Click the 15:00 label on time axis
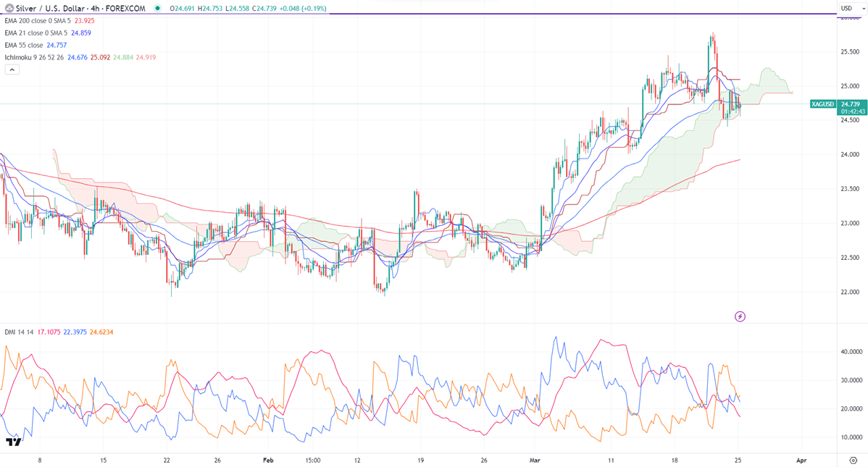Screen dimensions: 868x467 pyautogui.click(x=313, y=460)
